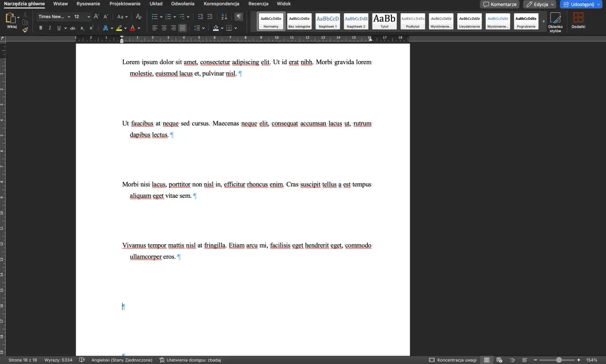This screenshot has width=606, height=364.
Task: Apply subscript formatting
Action: point(82,28)
